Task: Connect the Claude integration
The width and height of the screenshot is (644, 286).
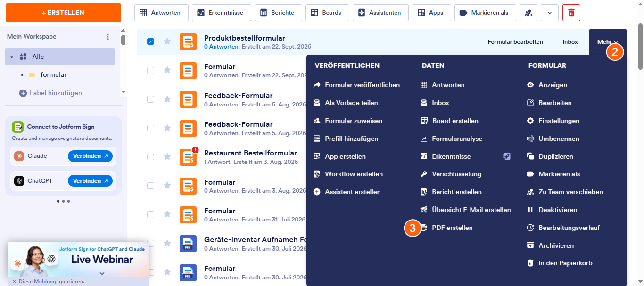Action: 90,156
